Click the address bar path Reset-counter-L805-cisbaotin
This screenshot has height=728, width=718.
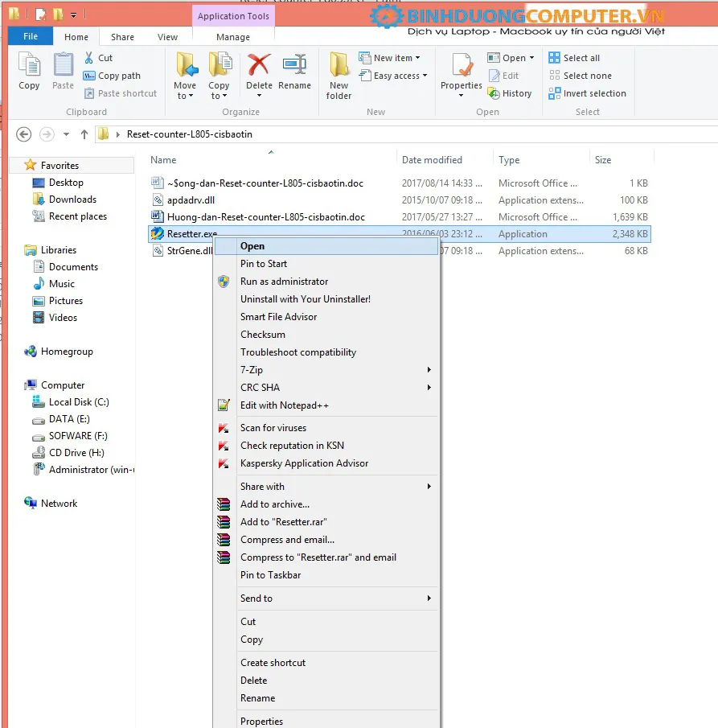point(190,134)
